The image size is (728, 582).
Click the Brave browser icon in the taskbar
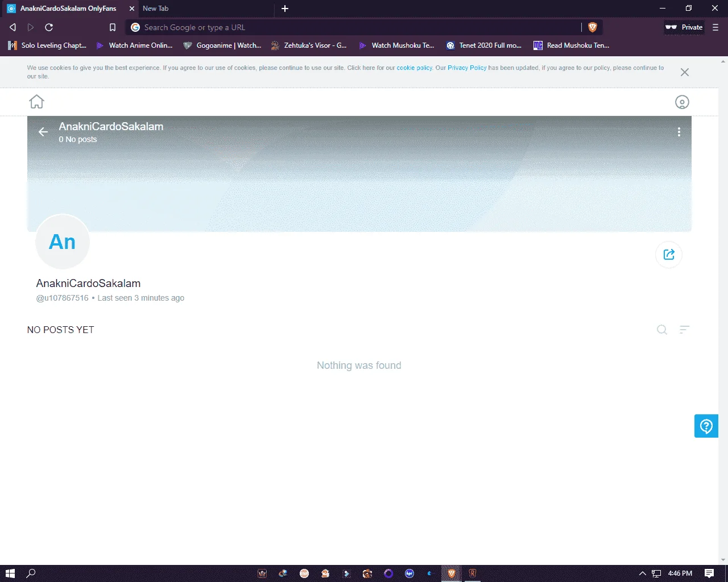(452, 573)
